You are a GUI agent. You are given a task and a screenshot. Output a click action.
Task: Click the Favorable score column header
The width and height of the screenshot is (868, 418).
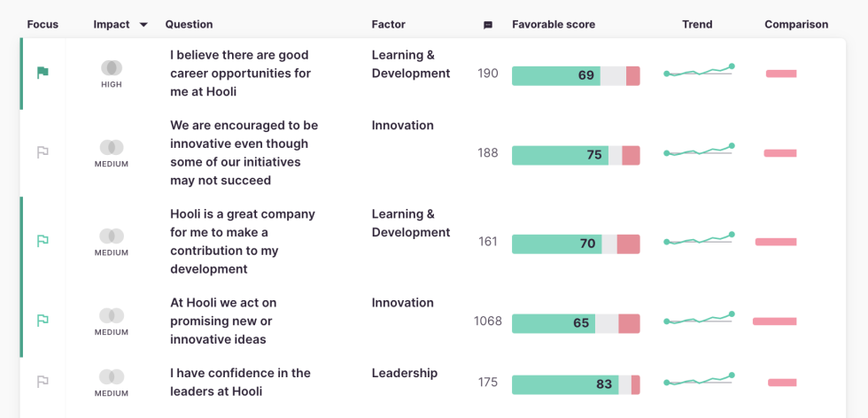coord(554,25)
